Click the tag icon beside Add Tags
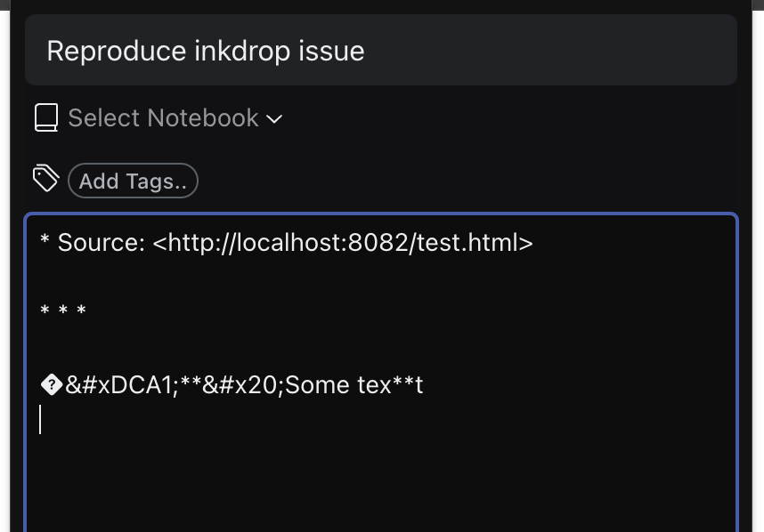This screenshot has height=532, width=764. pyautogui.click(x=45, y=178)
